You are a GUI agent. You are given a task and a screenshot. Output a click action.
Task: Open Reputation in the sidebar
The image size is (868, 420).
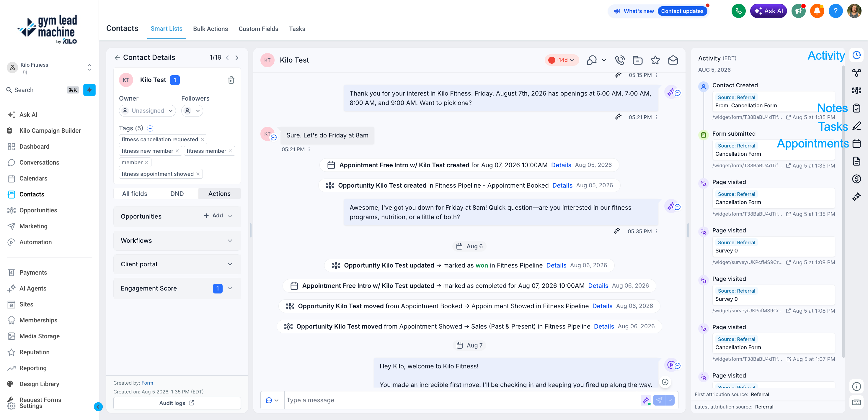tap(34, 352)
